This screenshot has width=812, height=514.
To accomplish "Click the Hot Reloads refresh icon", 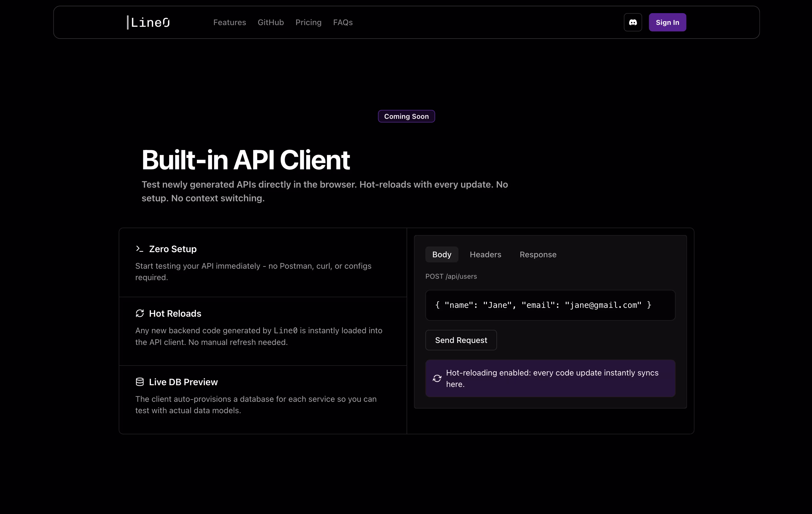I will (x=140, y=314).
